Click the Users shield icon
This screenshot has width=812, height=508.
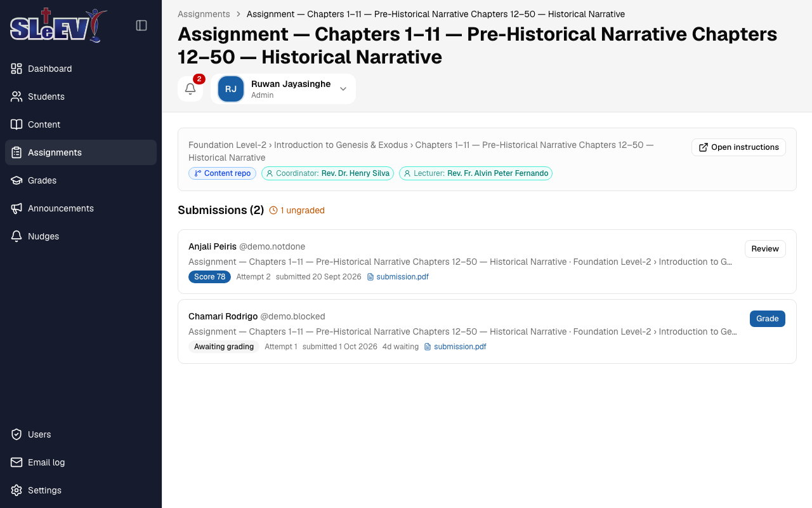click(16, 434)
